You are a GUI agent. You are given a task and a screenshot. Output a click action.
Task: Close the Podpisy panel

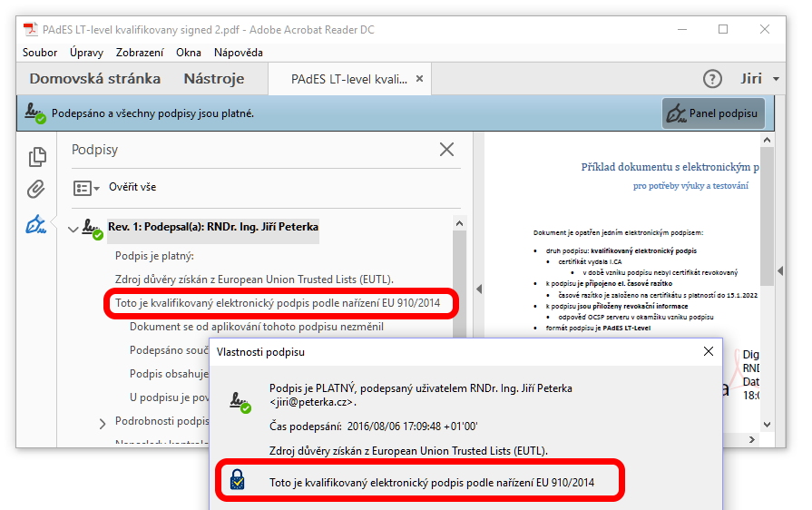pos(446,150)
